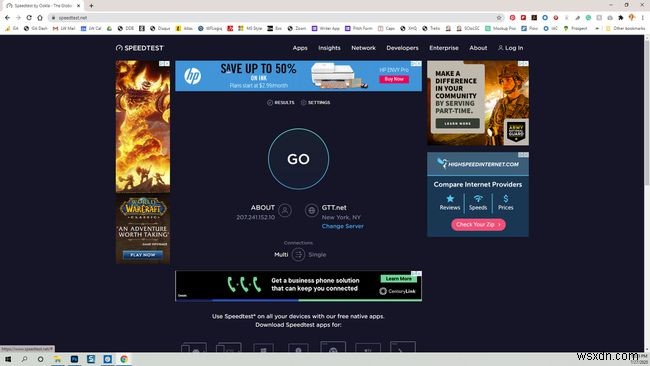
Task: Open the About menu item
Action: tap(478, 48)
